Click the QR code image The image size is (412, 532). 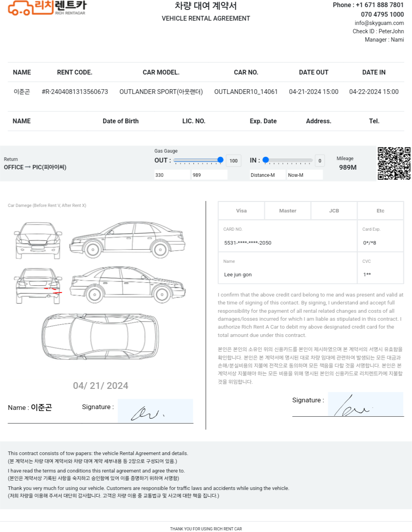click(x=394, y=163)
